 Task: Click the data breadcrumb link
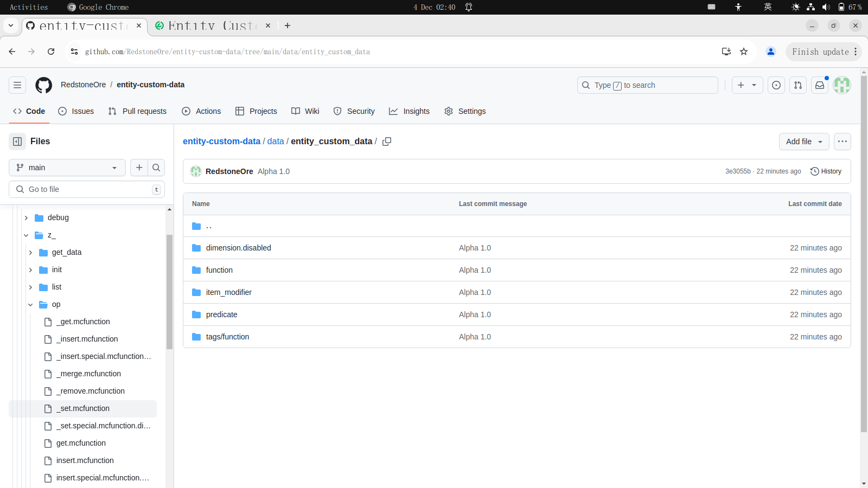[276, 142]
